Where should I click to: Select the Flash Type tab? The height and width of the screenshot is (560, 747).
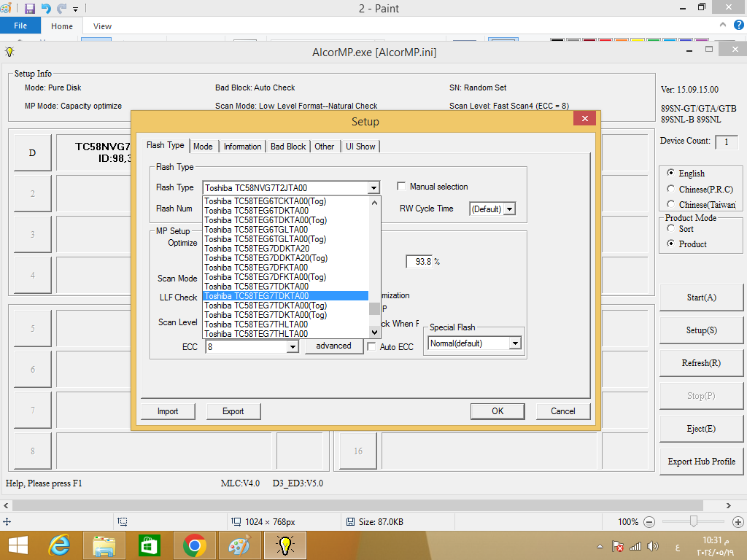pyautogui.click(x=166, y=145)
